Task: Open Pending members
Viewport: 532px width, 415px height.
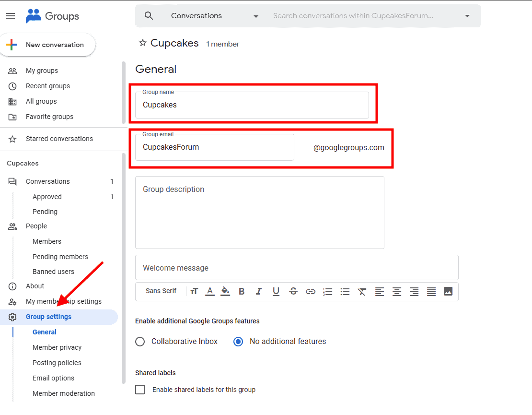Action: pyautogui.click(x=60, y=257)
